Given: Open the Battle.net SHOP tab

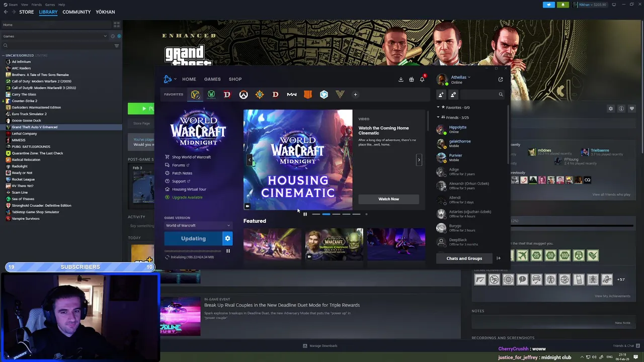Looking at the screenshot, I should coord(235,79).
